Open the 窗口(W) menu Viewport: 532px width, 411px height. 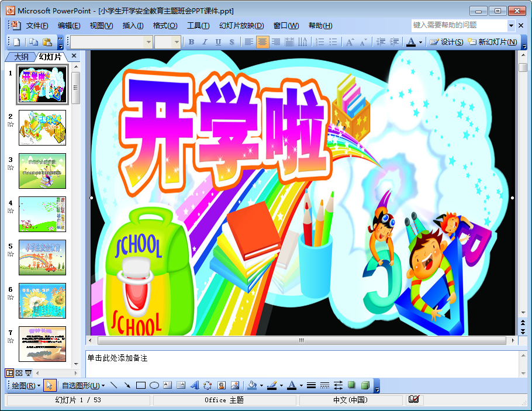pos(286,26)
